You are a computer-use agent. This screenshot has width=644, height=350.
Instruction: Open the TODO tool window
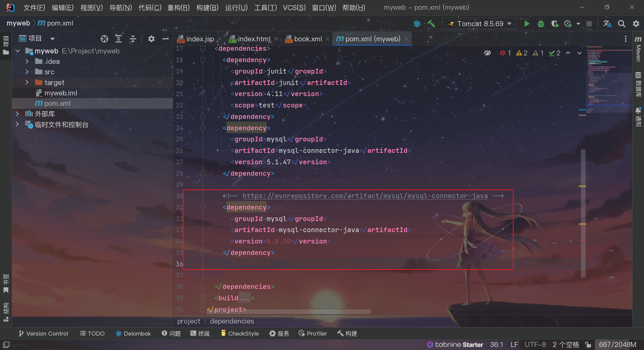(92, 334)
